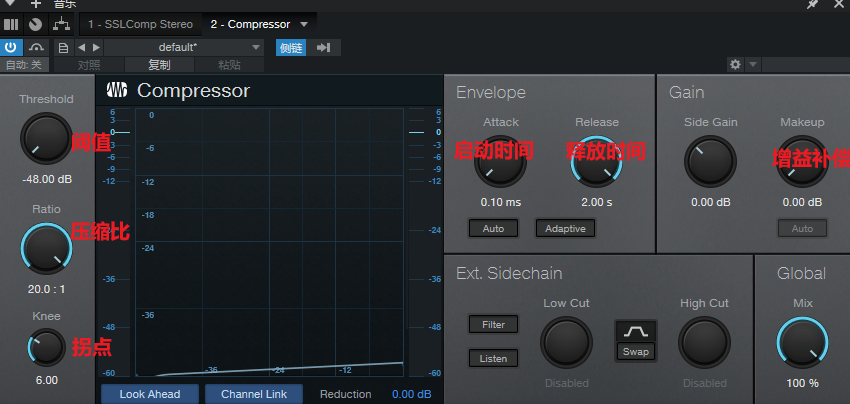The width and height of the screenshot is (850, 404).
Task: Open the preset file page icon
Action: (x=63, y=48)
